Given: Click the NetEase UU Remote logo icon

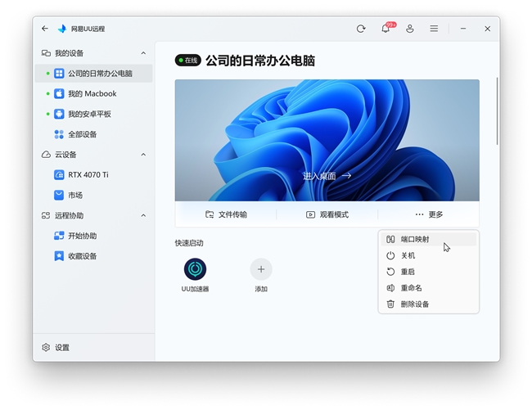Looking at the screenshot, I should 62,29.
